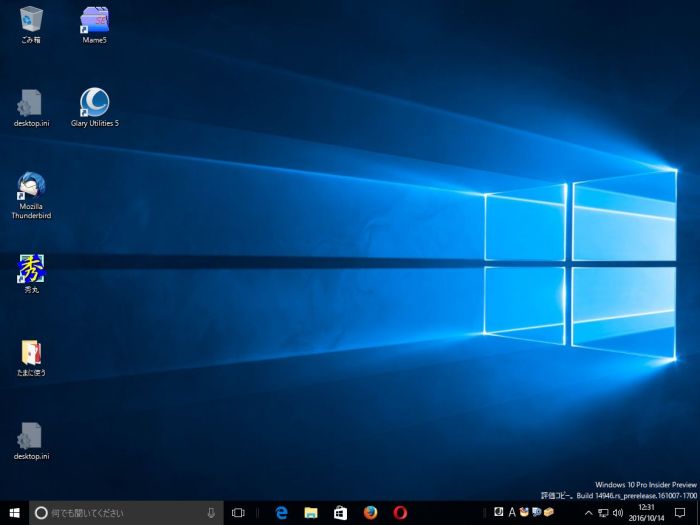The image size is (700, 525).
Task: Launch Firefox from the taskbar
Action: click(x=370, y=513)
